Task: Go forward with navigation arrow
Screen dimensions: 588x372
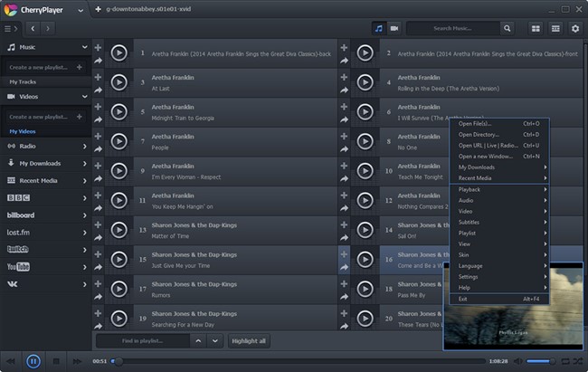Action: [48, 29]
